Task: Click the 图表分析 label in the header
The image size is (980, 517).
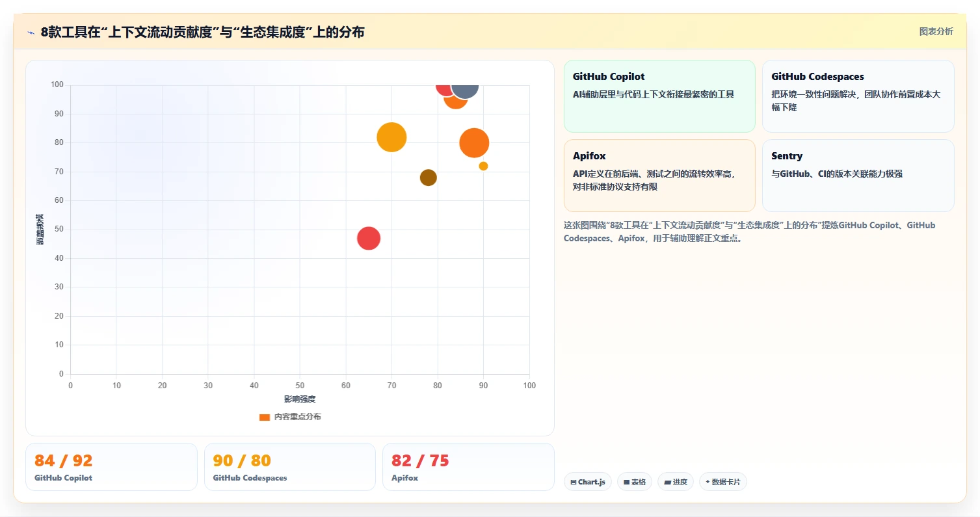Action: tap(936, 31)
